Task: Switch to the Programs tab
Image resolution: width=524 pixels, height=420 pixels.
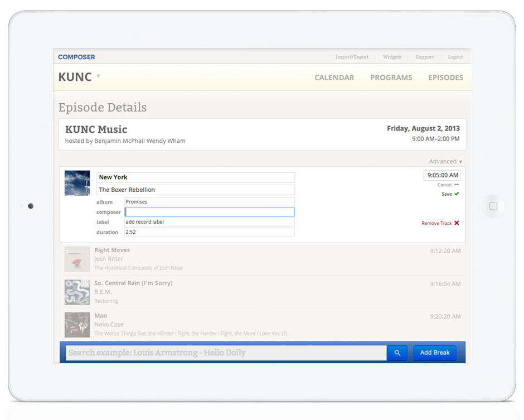Action: click(x=391, y=78)
